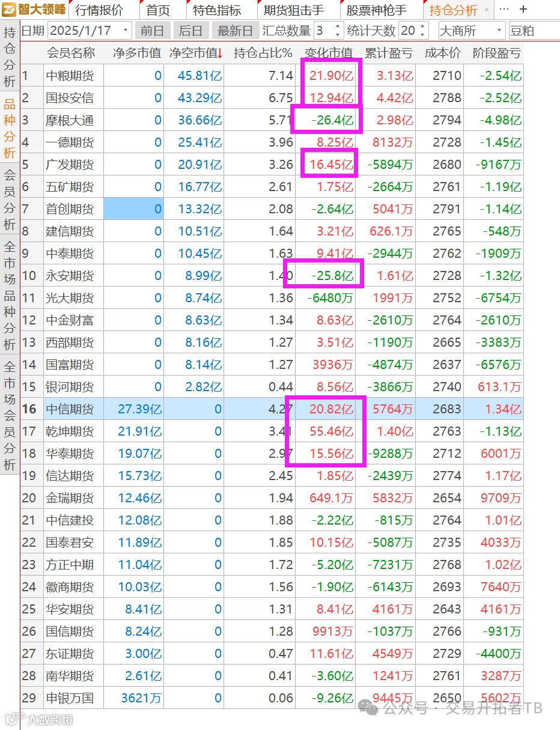Click the 东证期货 member name
560x730 pixels.
coord(70,654)
